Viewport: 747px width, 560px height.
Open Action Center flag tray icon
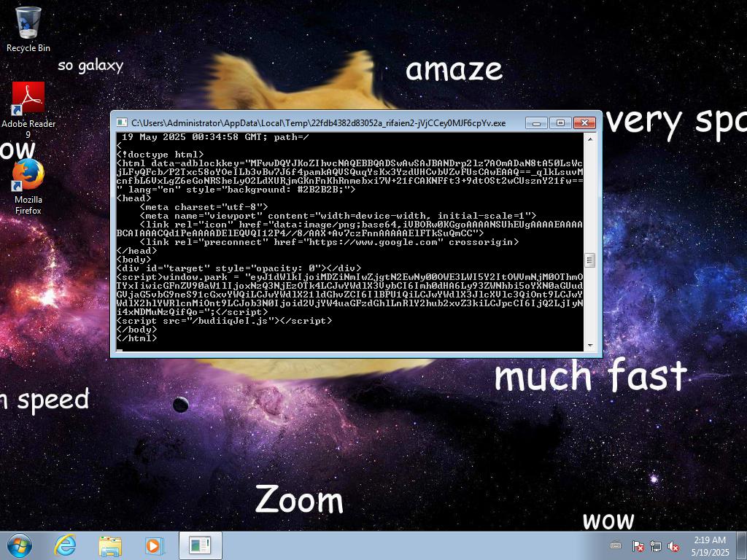click(638, 545)
